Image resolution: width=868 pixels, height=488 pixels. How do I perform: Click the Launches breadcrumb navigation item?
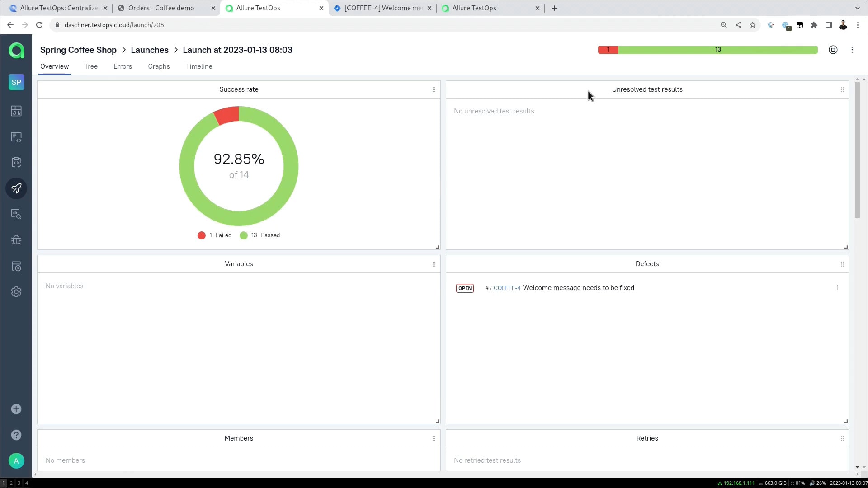tap(150, 49)
